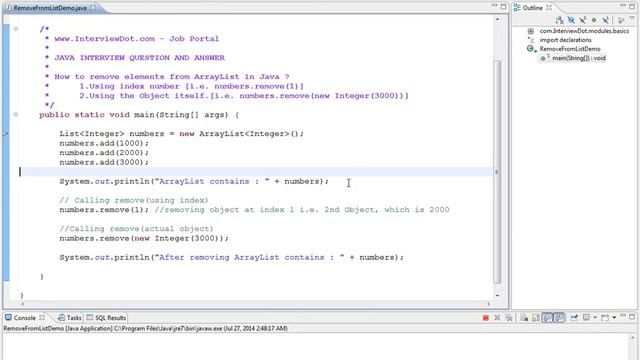Image resolution: width=640 pixels, height=360 pixels.
Task: Click the green class icon for RemoveFromListDemo
Action: click(x=530, y=49)
